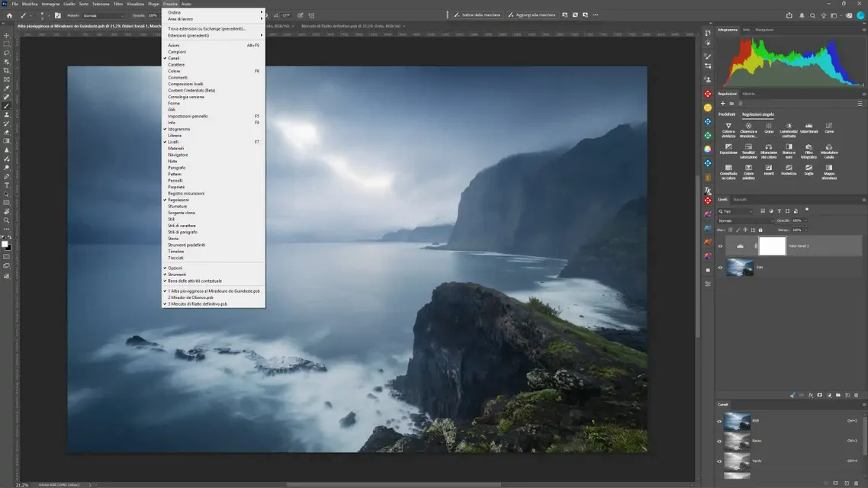Toggle visibility of the RGB channel
Viewport: 868px width, 488px height.
[x=719, y=421]
